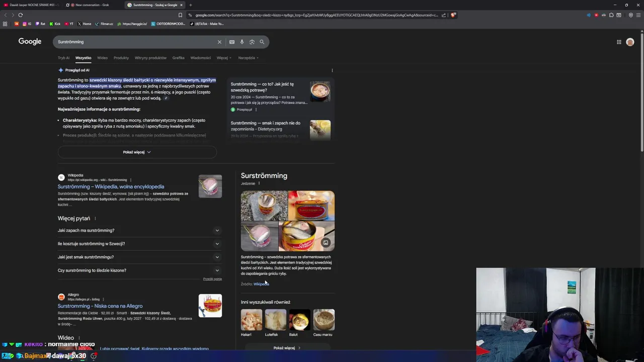Screen dimensions: 644x362
Task: Switch to Witryny produktów tab
Action: pos(150,58)
